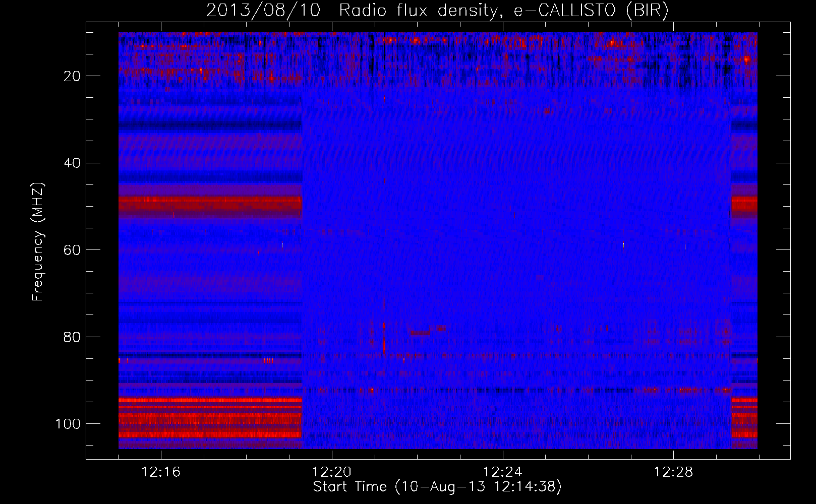Click the 40 MHz frequency tick label
Image resolution: width=816 pixels, height=504 pixels.
coord(73,163)
